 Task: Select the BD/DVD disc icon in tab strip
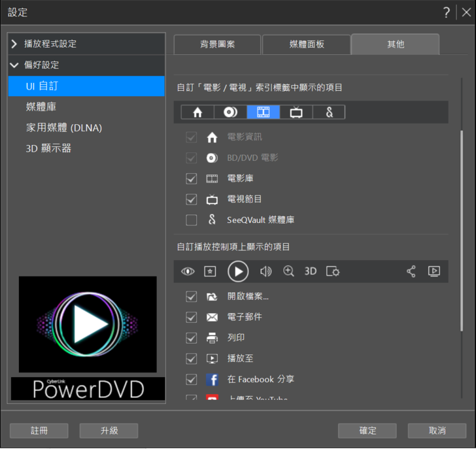click(230, 112)
